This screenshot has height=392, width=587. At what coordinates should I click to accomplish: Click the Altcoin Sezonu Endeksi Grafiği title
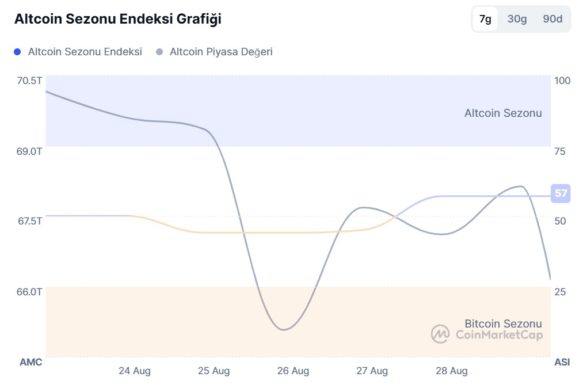click(118, 19)
